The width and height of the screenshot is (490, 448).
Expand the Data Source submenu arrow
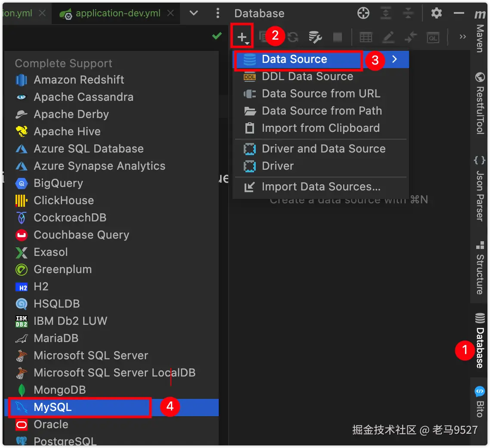click(395, 59)
